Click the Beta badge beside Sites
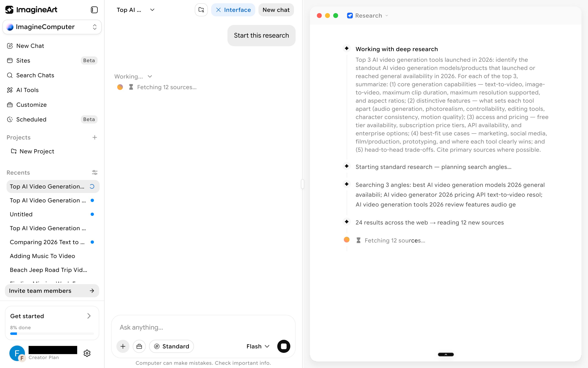The height and width of the screenshot is (368, 588). [x=89, y=60]
